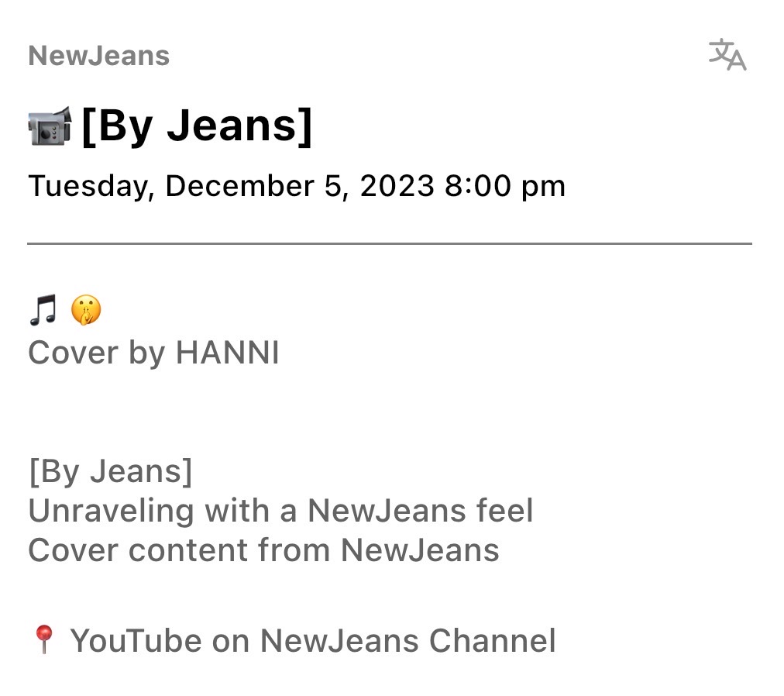Click the 8:00 pm time text
784x696 pixels.
pyautogui.click(x=505, y=186)
